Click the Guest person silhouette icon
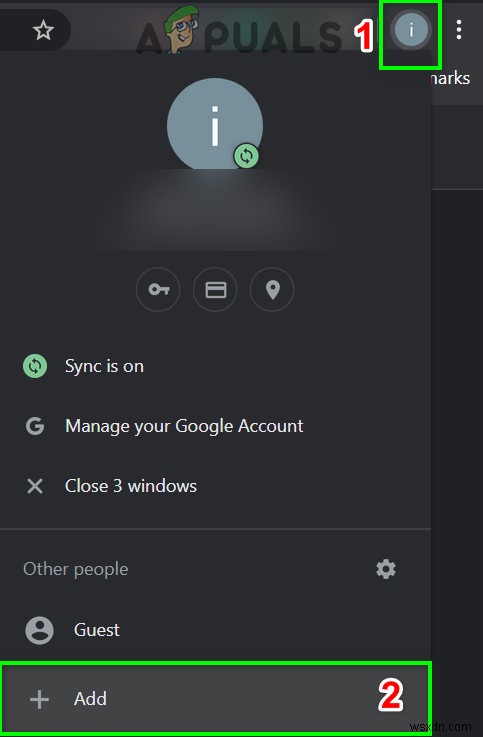Screen dimensions: 483x737 click(x=39, y=630)
